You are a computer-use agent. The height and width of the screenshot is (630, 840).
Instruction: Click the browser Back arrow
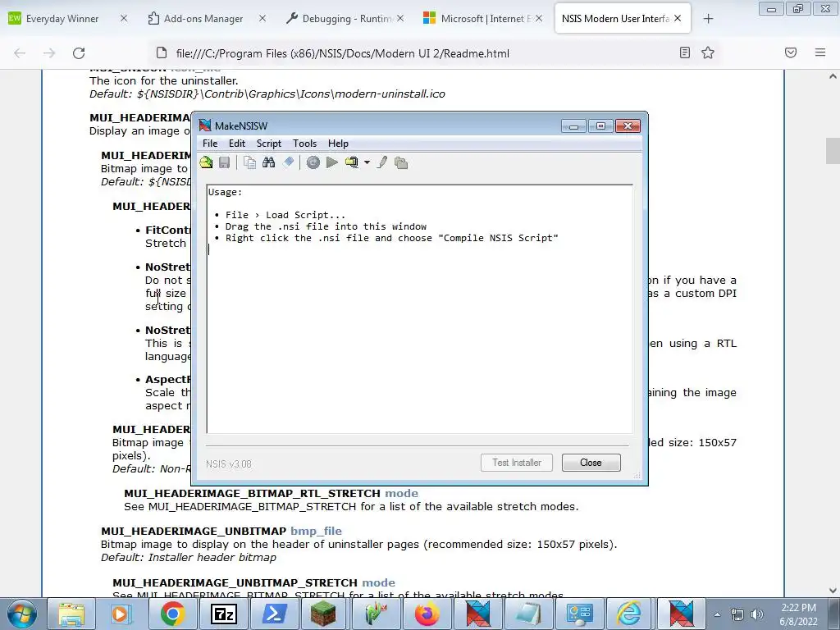[20, 53]
